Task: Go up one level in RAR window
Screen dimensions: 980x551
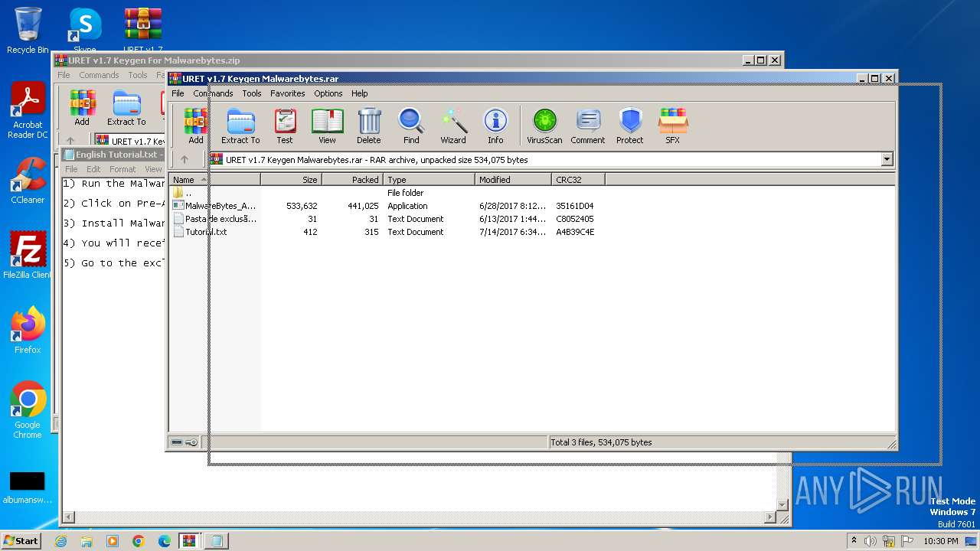Action: pyautogui.click(x=185, y=160)
